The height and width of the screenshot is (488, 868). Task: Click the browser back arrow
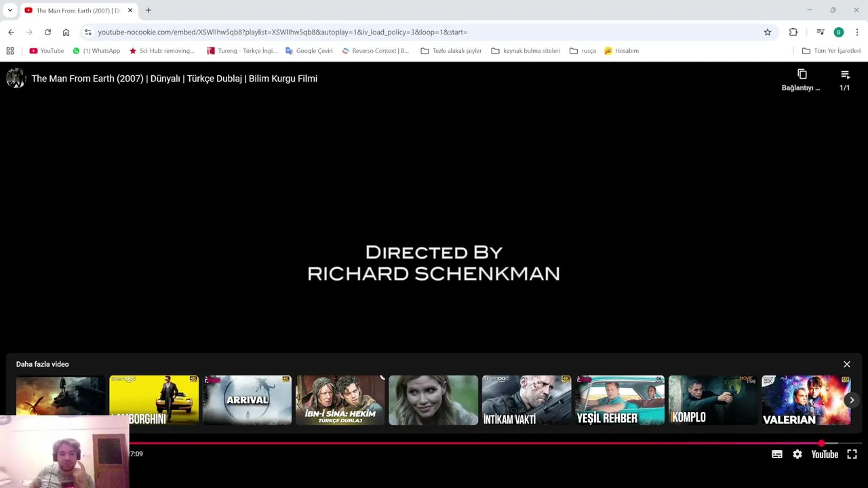tap(11, 32)
